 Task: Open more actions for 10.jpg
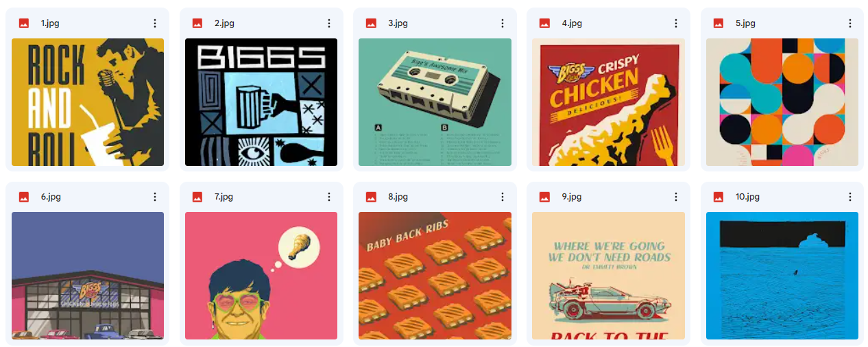(849, 197)
